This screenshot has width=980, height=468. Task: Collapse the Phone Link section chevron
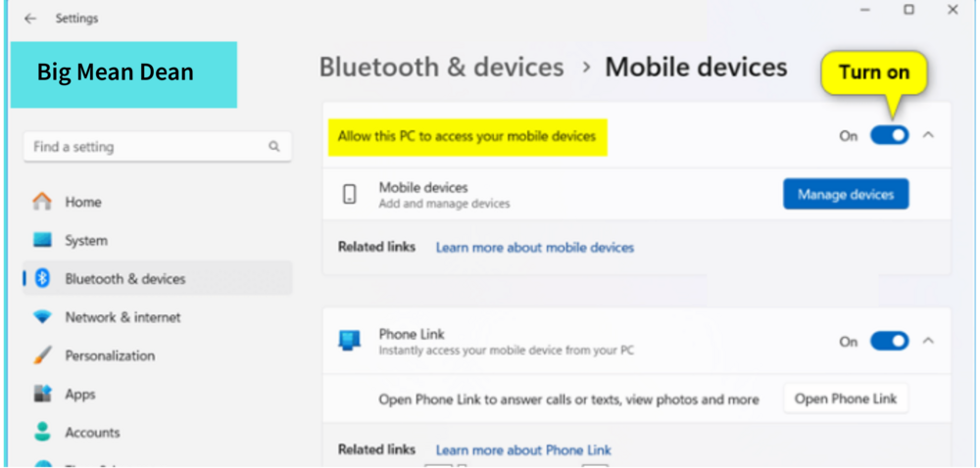point(929,341)
